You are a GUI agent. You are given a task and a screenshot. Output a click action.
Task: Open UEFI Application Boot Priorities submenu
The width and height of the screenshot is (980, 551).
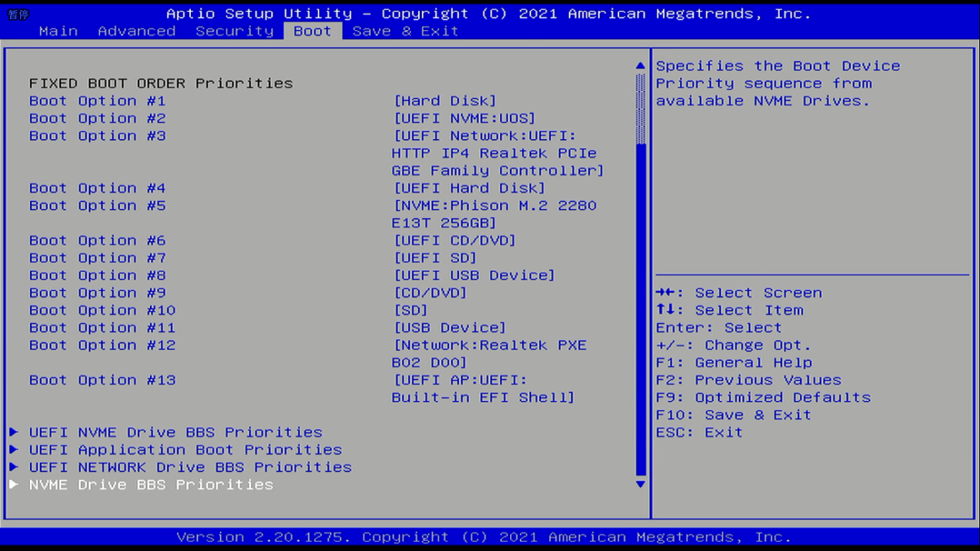(x=185, y=450)
